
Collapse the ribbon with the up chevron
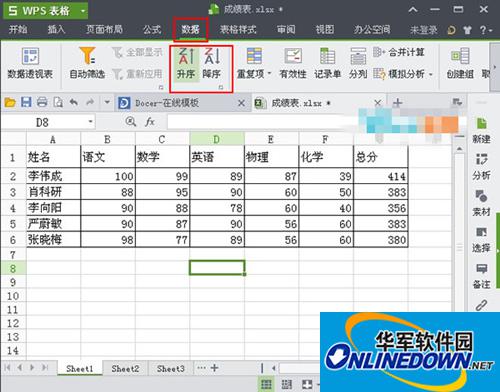click(x=413, y=10)
